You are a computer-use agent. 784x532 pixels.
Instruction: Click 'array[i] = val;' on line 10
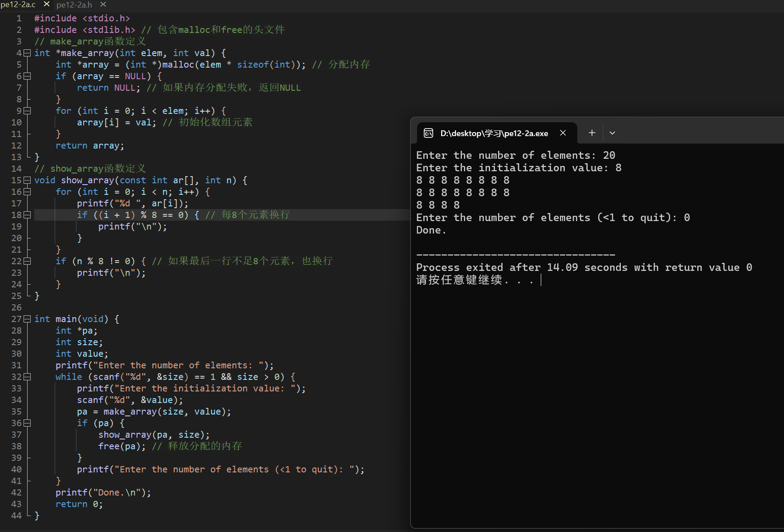click(x=117, y=122)
